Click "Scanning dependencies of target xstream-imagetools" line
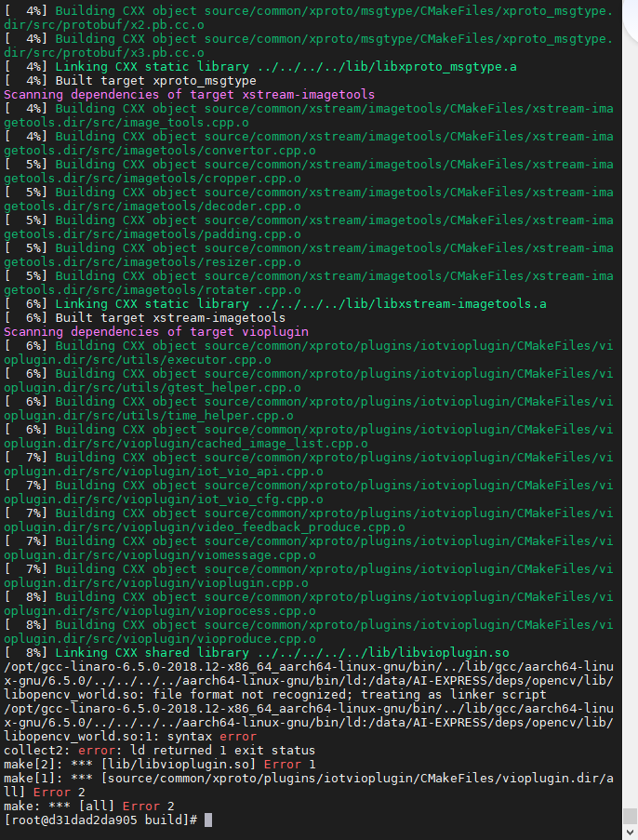638x840 pixels. point(189,94)
